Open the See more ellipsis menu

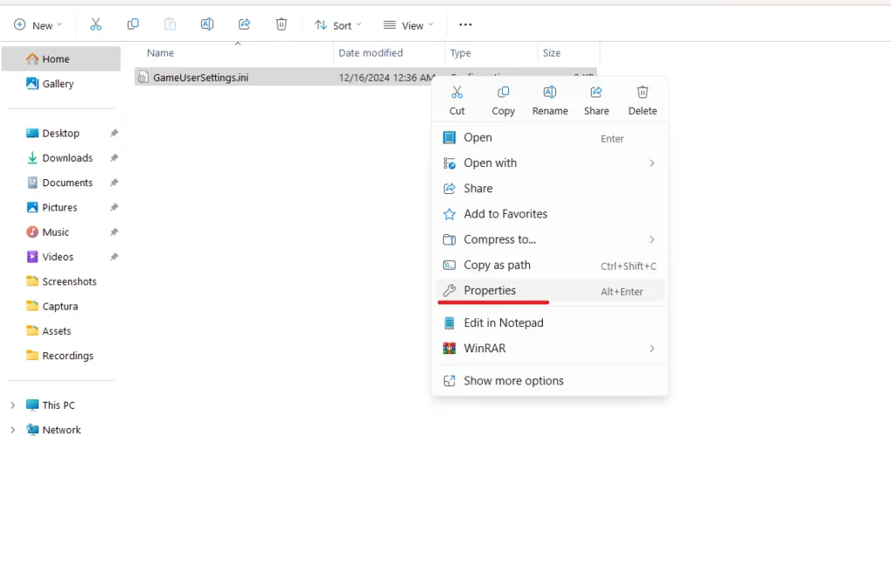click(x=466, y=24)
